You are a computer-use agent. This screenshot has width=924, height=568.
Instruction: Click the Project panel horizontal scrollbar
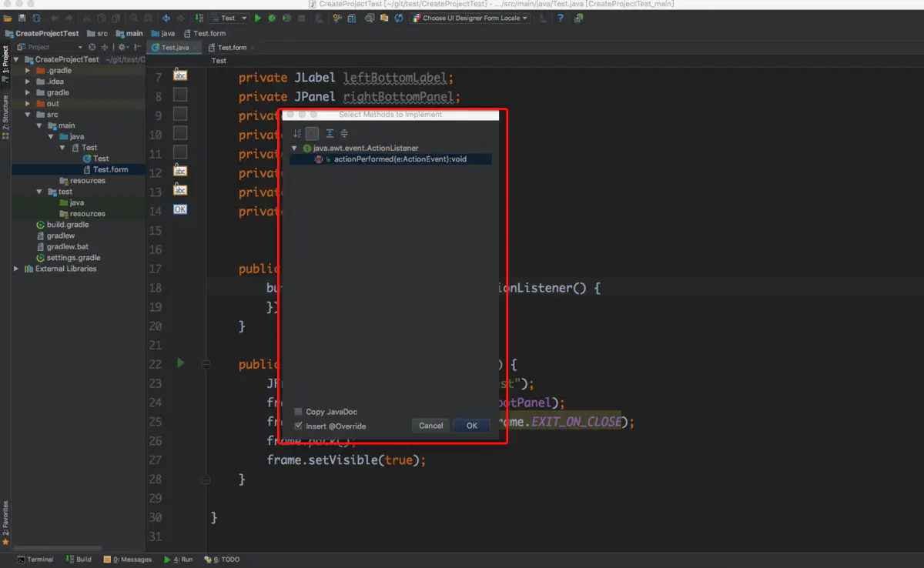click(58, 548)
